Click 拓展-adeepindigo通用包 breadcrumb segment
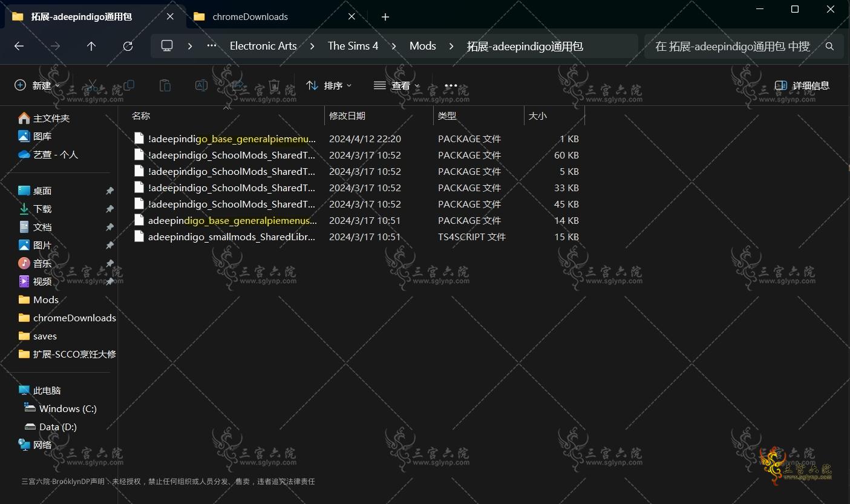The width and height of the screenshot is (850, 504). (525, 46)
